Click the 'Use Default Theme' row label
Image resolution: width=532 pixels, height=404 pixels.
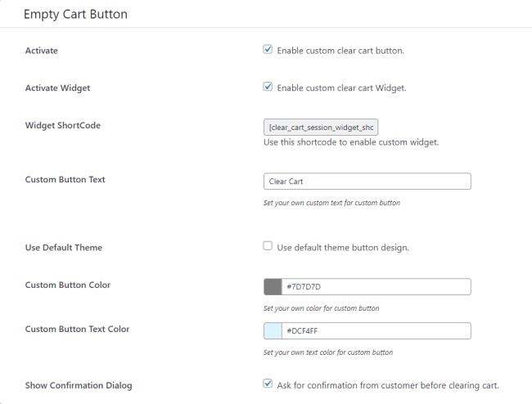(64, 247)
